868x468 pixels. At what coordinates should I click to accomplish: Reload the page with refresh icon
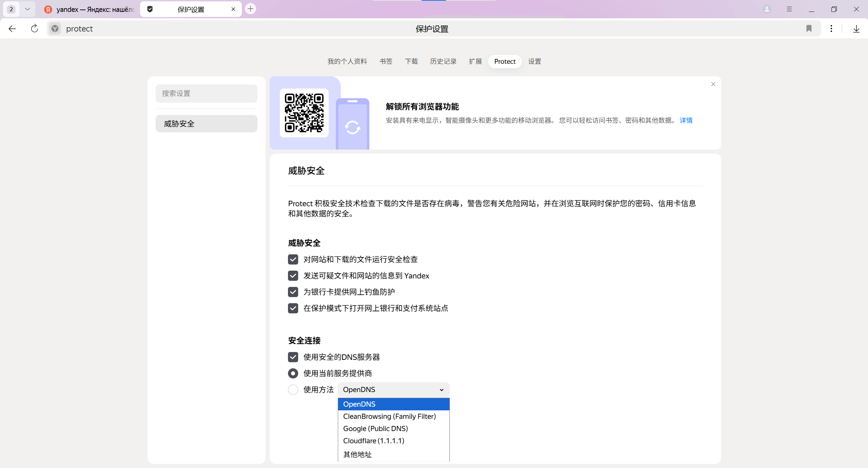point(34,29)
